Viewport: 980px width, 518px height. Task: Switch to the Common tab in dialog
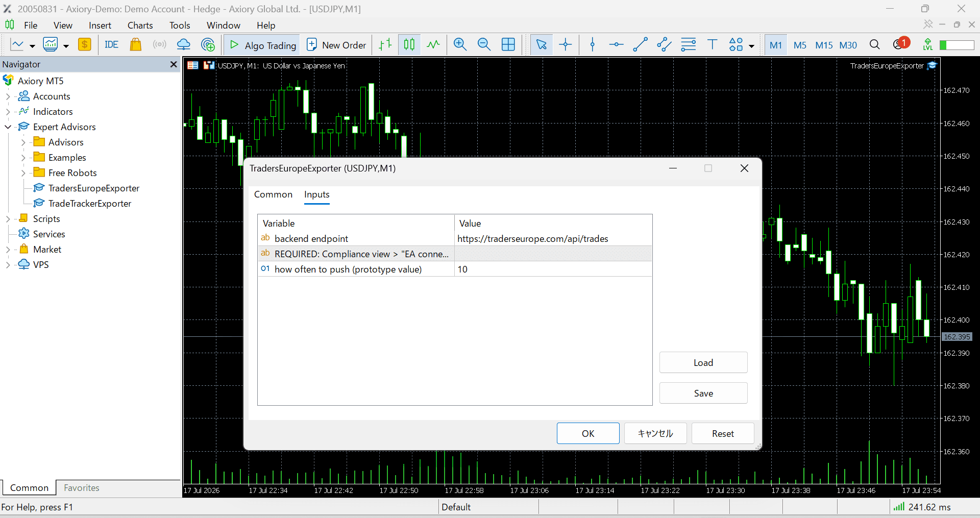273,194
